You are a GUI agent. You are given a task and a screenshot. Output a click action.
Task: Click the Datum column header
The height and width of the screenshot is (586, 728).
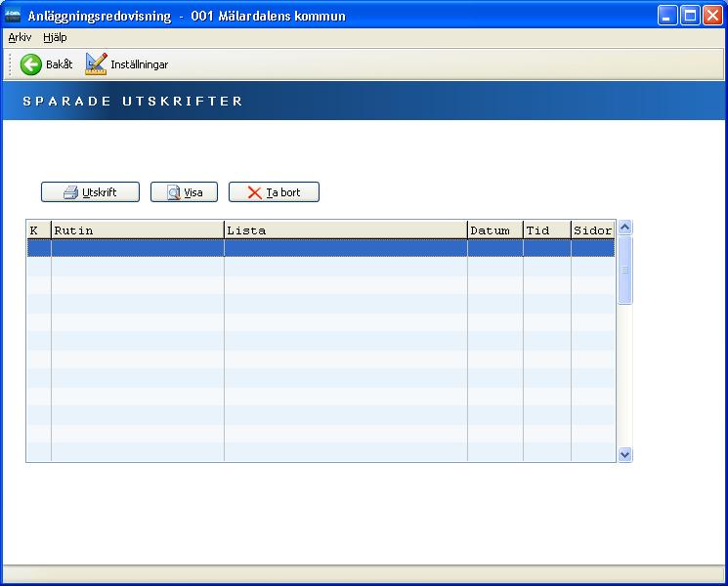tap(494, 230)
